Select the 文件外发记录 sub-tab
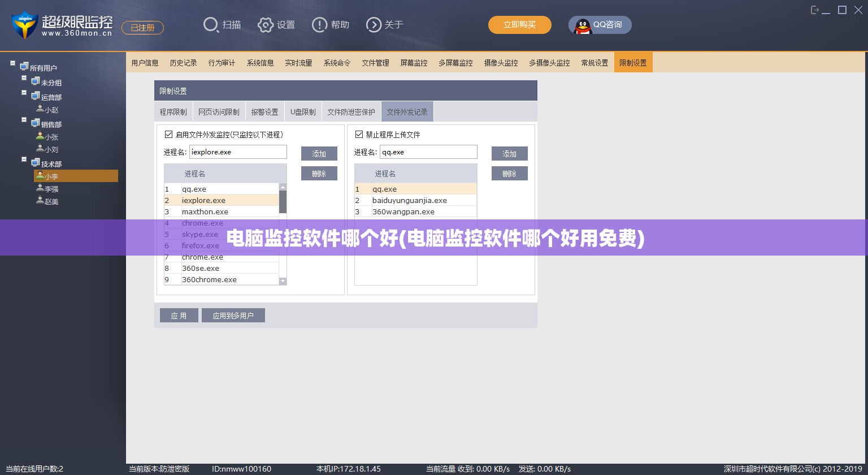The width and height of the screenshot is (868, 475). pyautogui.click(x=407, y=112)
